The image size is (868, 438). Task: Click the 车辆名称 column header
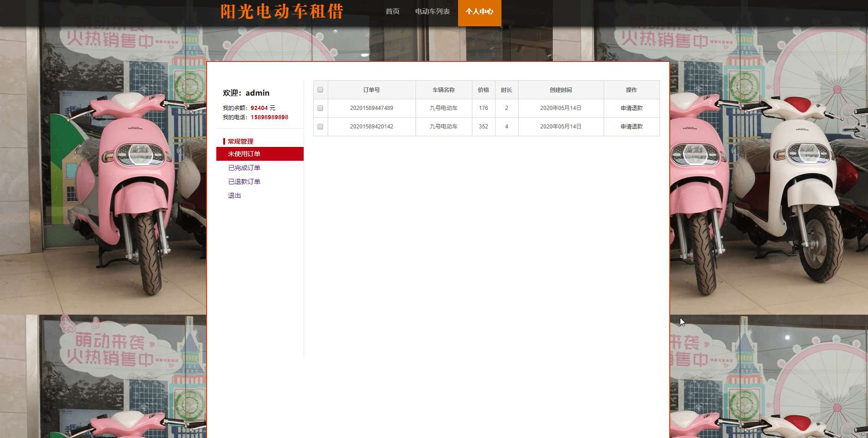pos(443,90)
